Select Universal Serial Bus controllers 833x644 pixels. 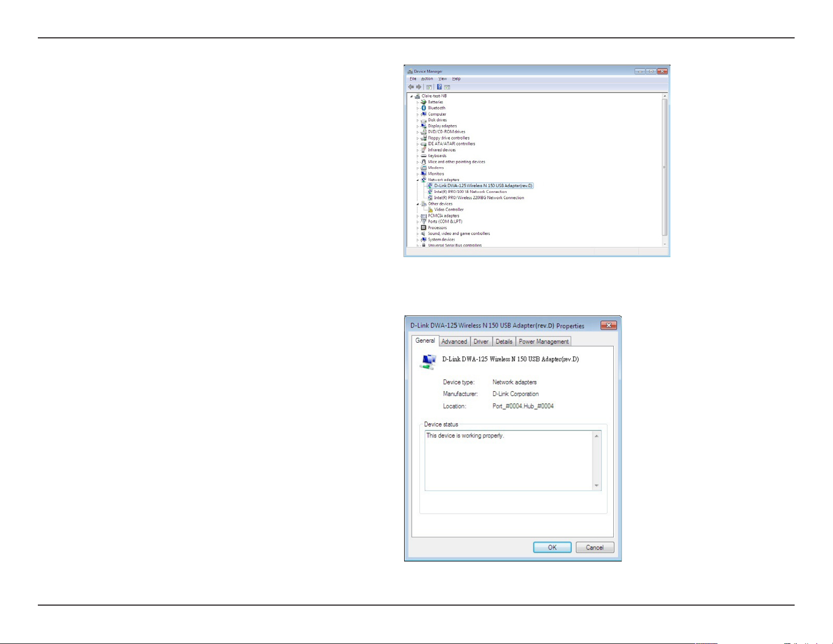(455, 245)
